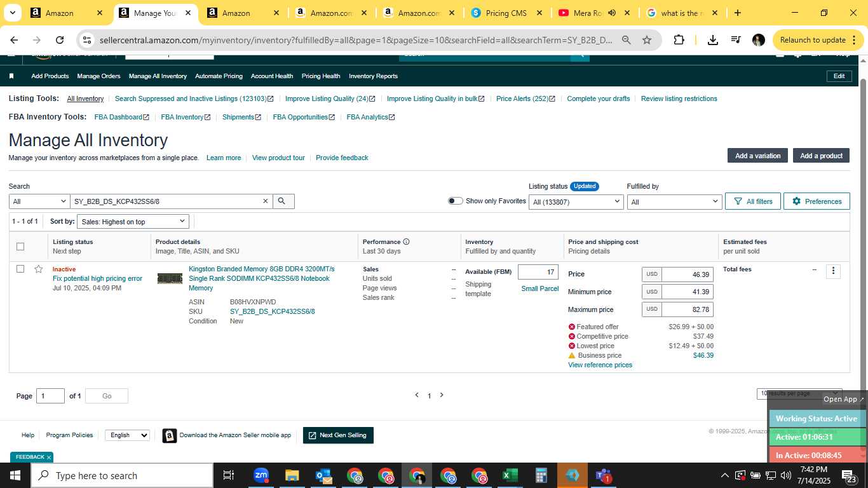Open Add Products menu item
Screen dimensions: 868x488
tap(50, 76)
